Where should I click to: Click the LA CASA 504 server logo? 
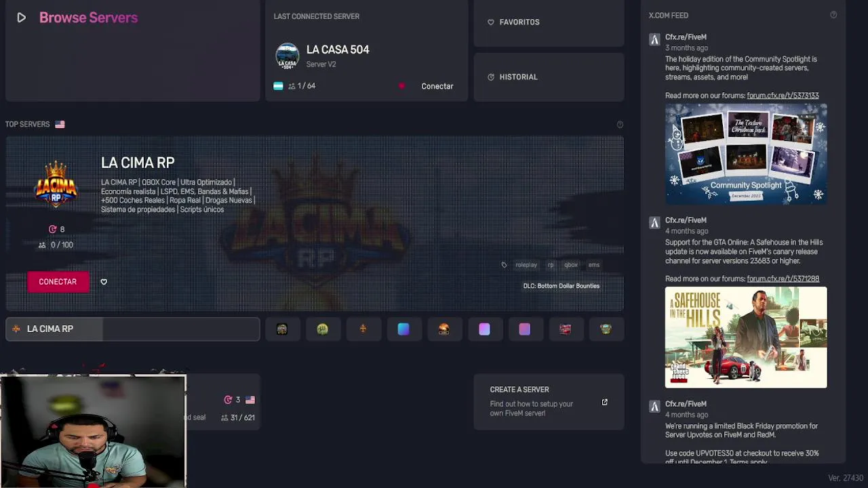[x=287, y=56]
